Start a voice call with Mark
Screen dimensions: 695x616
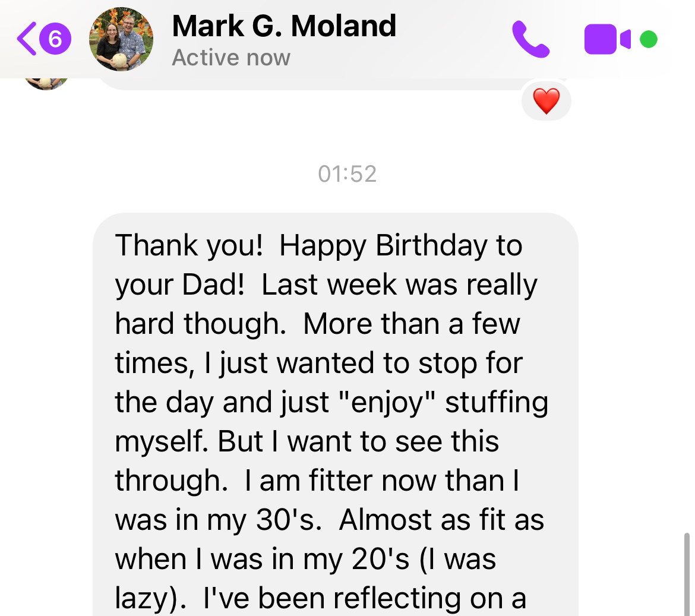pyautogui.click(x=530, y=39)
